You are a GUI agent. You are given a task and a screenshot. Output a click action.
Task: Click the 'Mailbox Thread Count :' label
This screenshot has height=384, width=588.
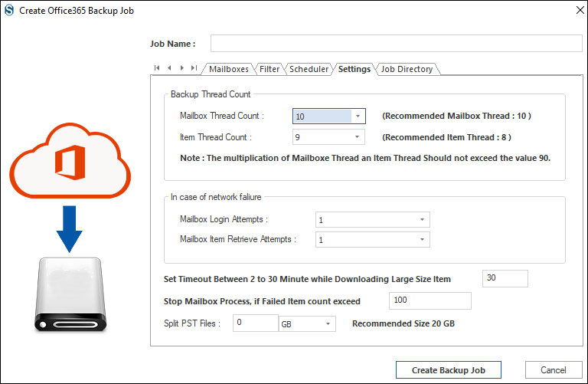click(x=222, y=116)
